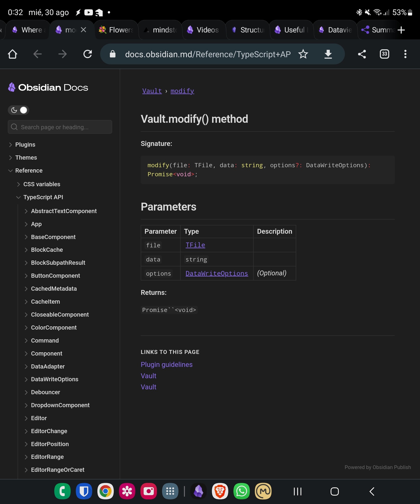Screen dimensions: 420x504
Task: Open DataAdapter in sidebar
Action: [48, 366]
